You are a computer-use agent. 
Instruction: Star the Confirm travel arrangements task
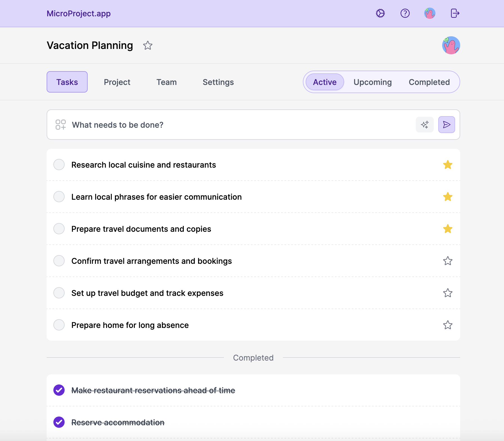pos(448,261)
